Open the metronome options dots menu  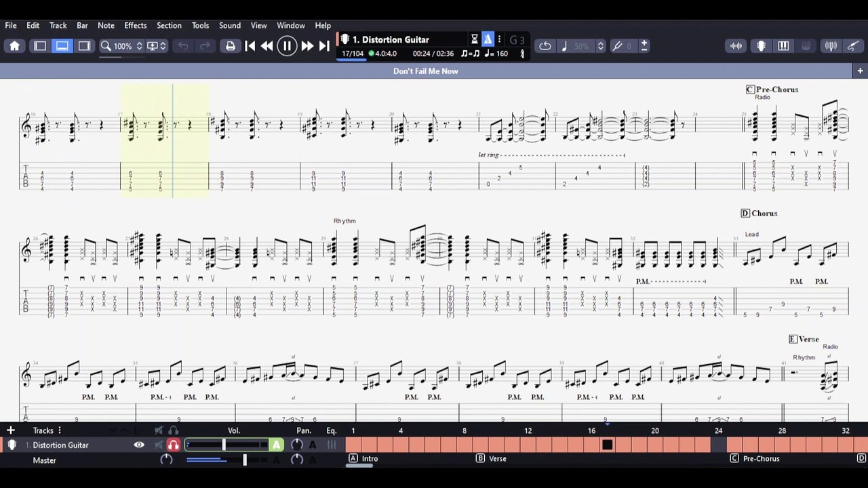(499, 39)
